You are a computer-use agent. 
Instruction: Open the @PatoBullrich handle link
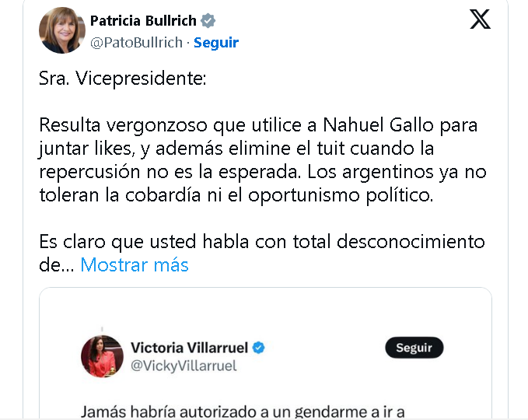click(x=137, y=43)
